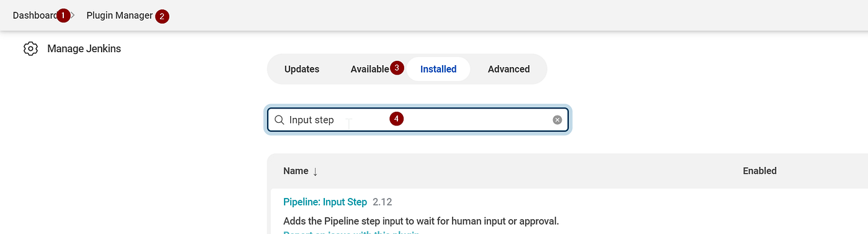
Task: Open the Plugin Manager breadcrumb
Action: (x=120, y=16)
